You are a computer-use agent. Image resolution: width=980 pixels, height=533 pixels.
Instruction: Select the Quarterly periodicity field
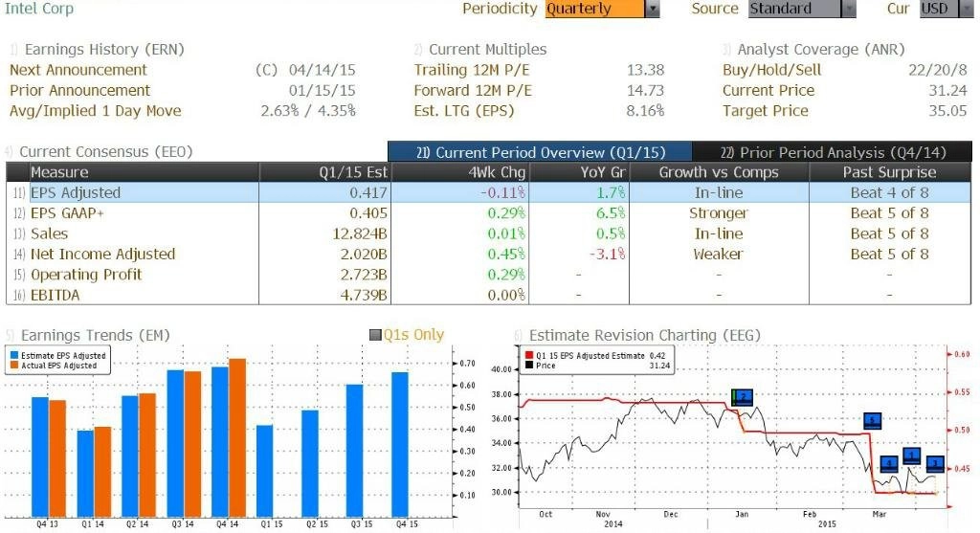tap(595, 9)
